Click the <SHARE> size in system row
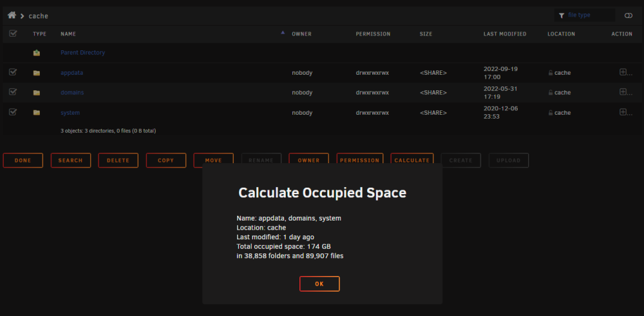This screenshot has width=644, height=316. pyautogui.click(x=433, y=112)
